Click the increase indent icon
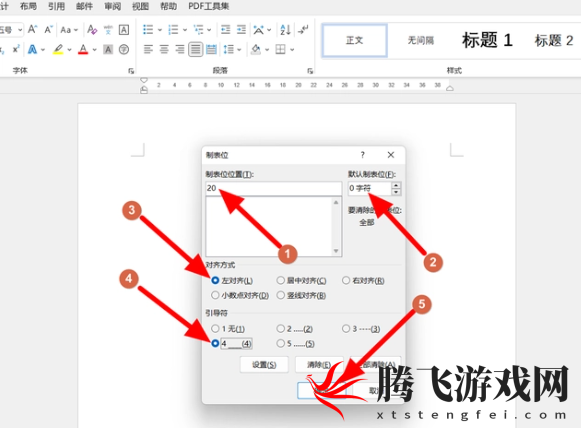Screen dimensions: 581x428 pos(241,30)
